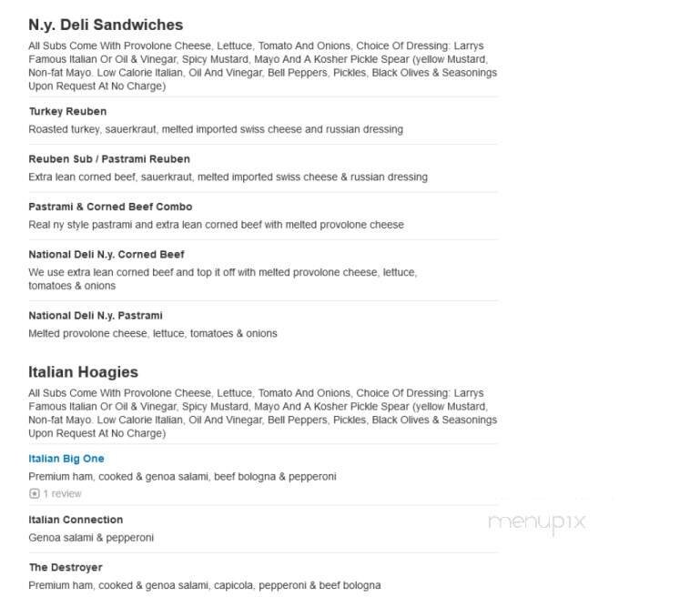Click the subs description under Italian Hoagies
Image resolution: width=700 pixels, height=597 pixels.
point(262,413)
